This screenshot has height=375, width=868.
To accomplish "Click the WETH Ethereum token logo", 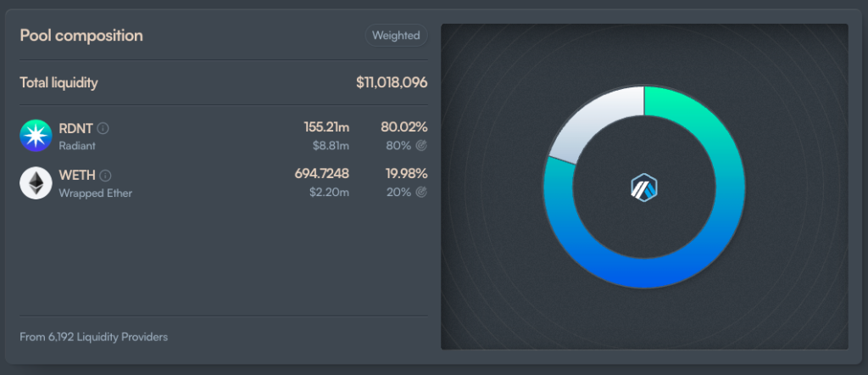I will point(36,183).
